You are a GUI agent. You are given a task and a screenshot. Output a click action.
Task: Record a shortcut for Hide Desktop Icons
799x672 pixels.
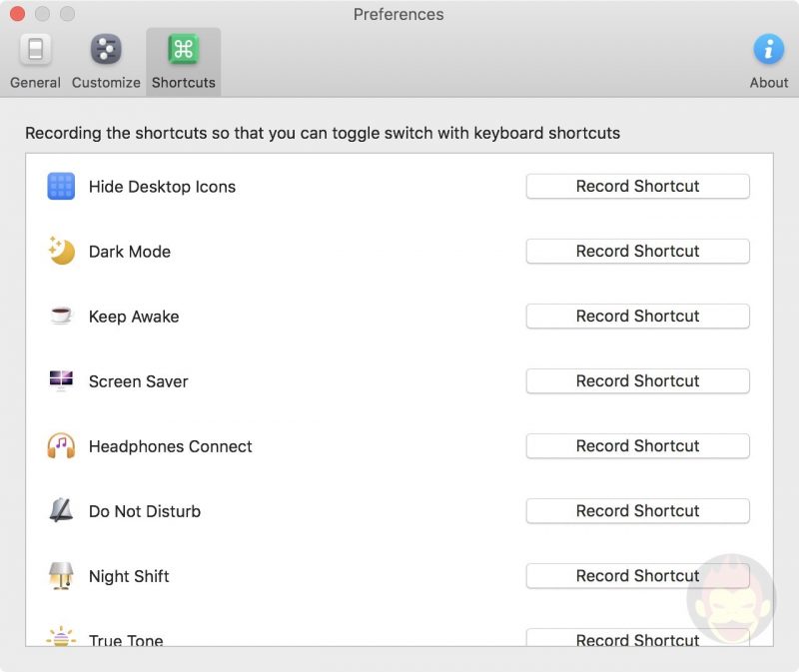click(x=637, y=187)
